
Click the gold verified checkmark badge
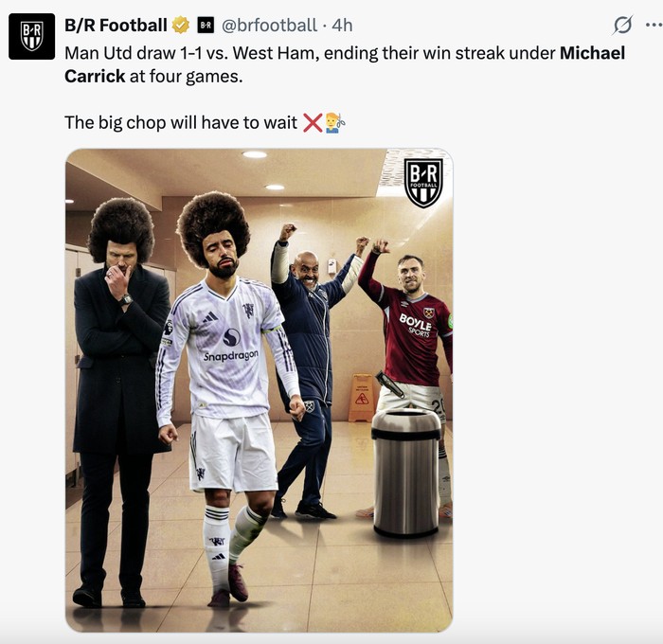[181, 26]
